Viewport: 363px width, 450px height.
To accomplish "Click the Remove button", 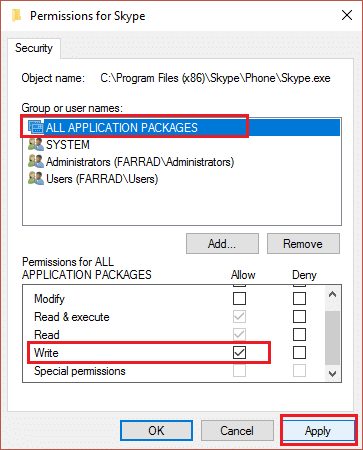I will click(x=303, y=244).
